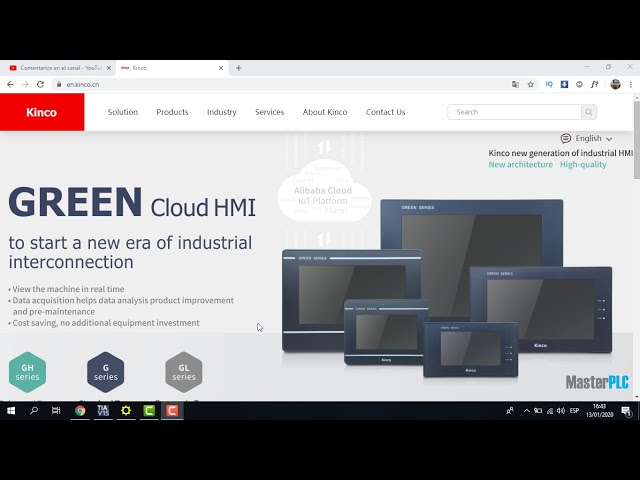The width and height of the screenshot is (640, 480).
Task: Switch to the YouTube comments tab
Action: click(55, 68)
